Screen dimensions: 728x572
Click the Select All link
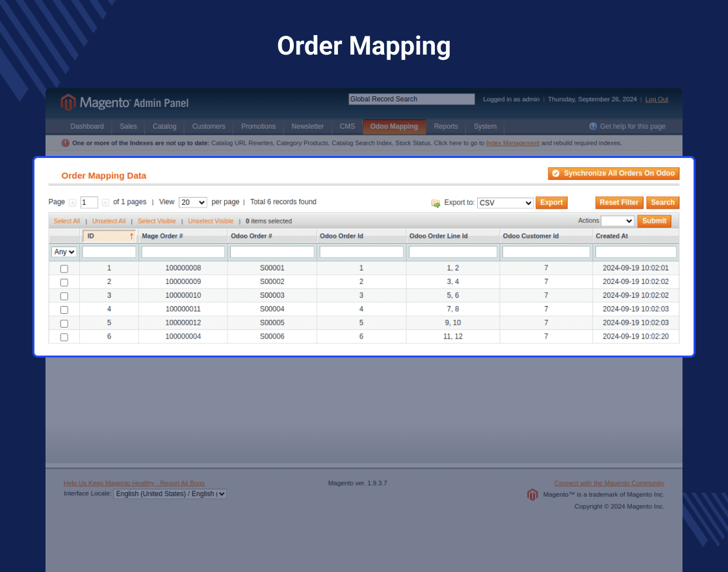click(x=67, y=221)
